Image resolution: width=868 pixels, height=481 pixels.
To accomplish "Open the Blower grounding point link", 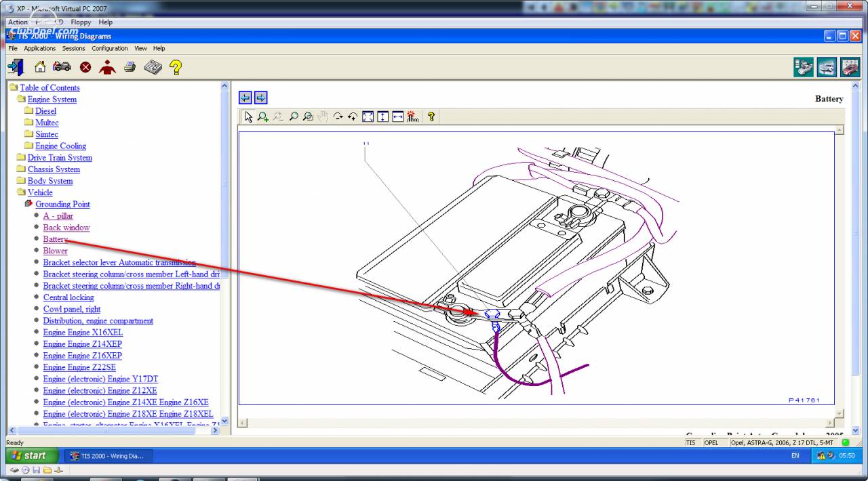I will tap(55, 251).
